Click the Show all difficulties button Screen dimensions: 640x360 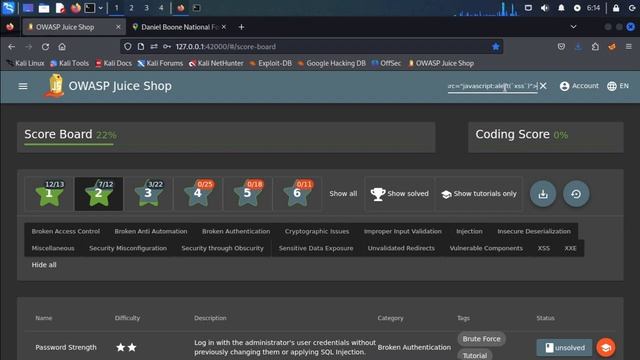343,193
